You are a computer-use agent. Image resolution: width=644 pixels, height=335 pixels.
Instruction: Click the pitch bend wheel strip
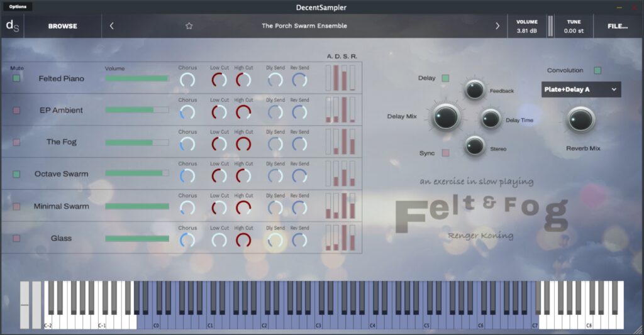coord(25,305)
